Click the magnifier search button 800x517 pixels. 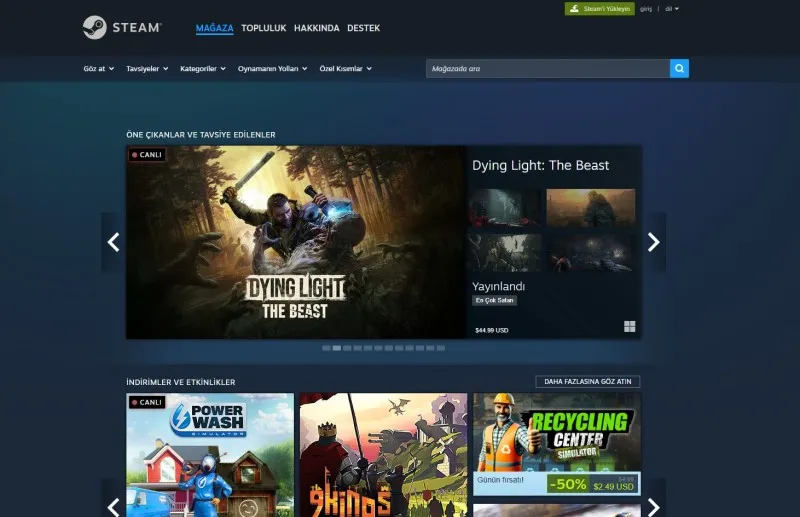point(679,68)
